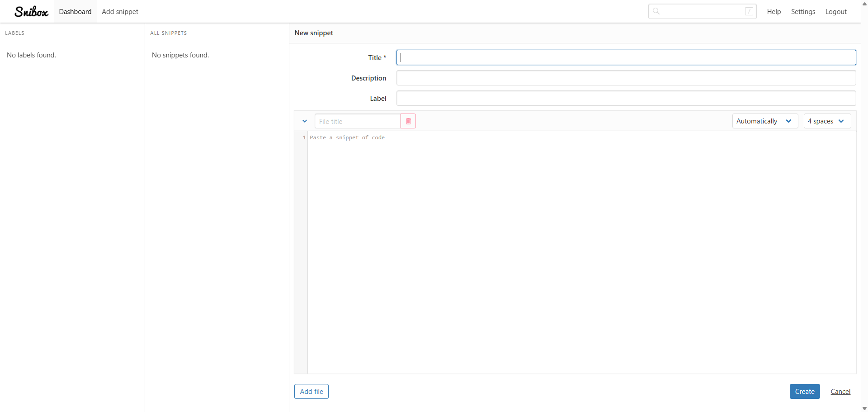Click the File title field
Image resolution: width=868 pixels, height=412 pixels.
pyautogui.click(x=358, y=121)
